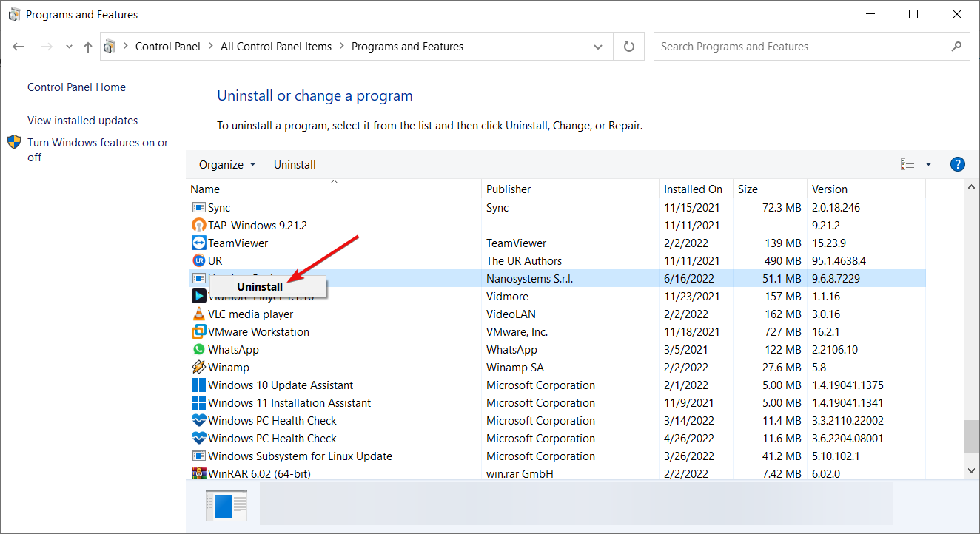Viewport: 980px width, 534px height.
Task: Click the TAP-Windows 9.21.2 icon
Action: point(198,226)
